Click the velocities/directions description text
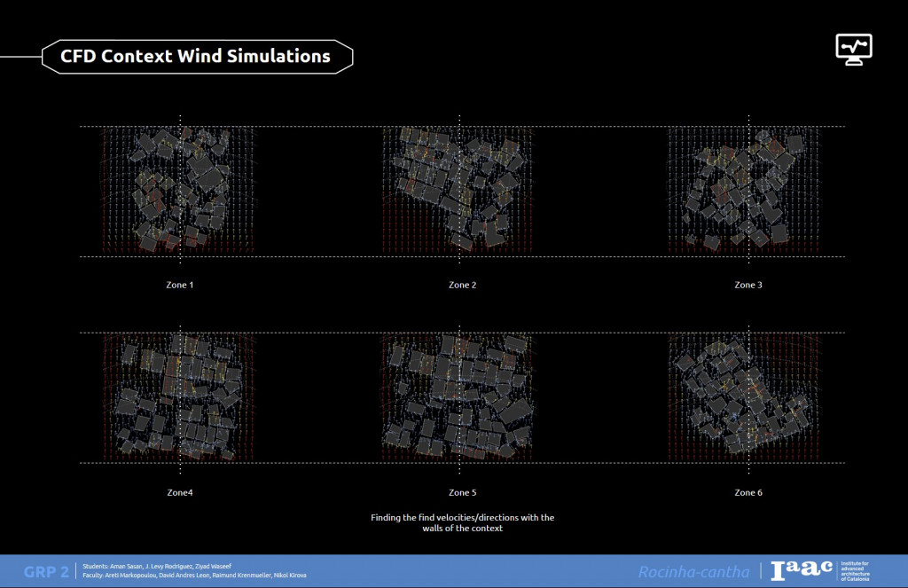Screen dimensions: 908x588 coord(462,522)
